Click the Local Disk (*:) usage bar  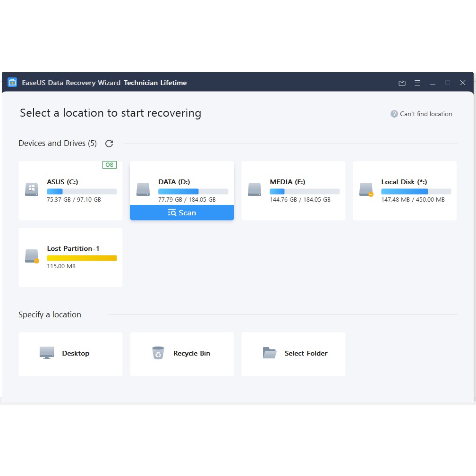(x=416, y=191)
